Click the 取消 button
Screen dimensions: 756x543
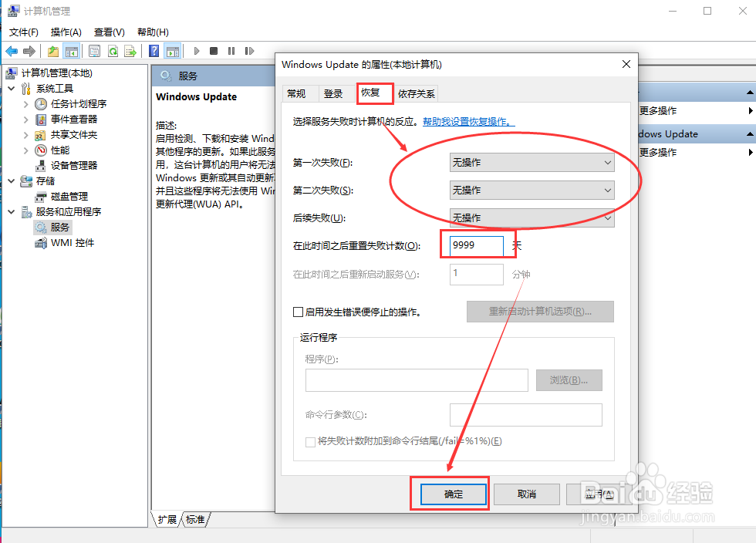click(526, 494)
